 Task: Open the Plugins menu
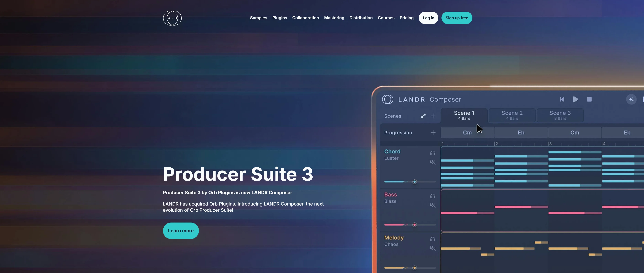[280, 18]
